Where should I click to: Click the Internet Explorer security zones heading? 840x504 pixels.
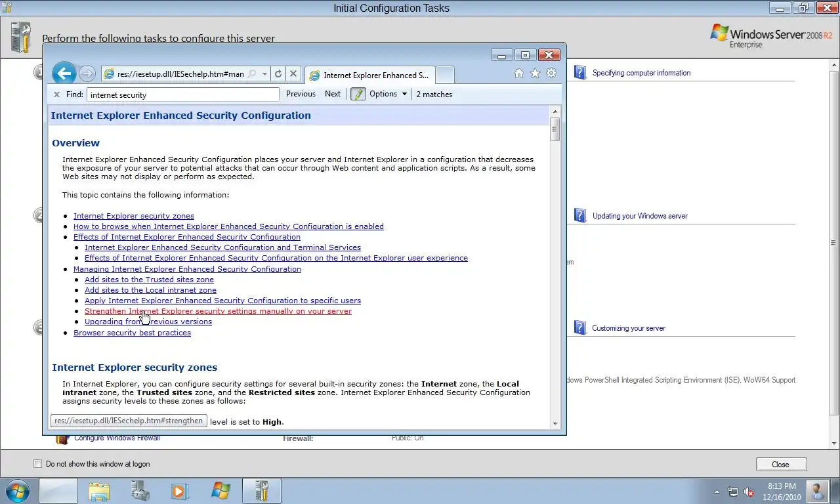(x=135, y=367)
